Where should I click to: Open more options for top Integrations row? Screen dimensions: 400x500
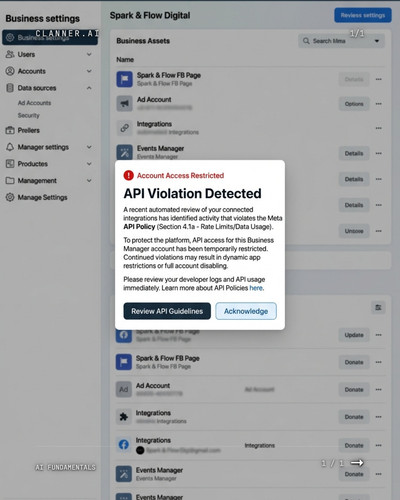pyautogui.click(x=379, y=128)
